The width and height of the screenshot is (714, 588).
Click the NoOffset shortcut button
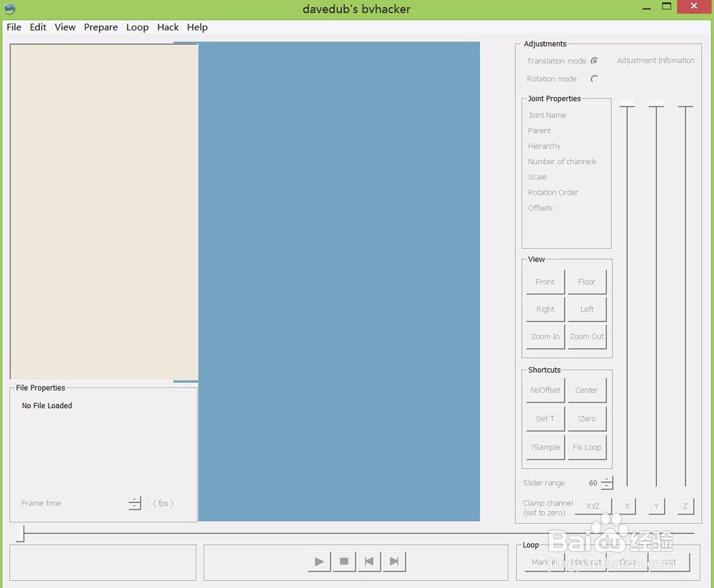545,390
